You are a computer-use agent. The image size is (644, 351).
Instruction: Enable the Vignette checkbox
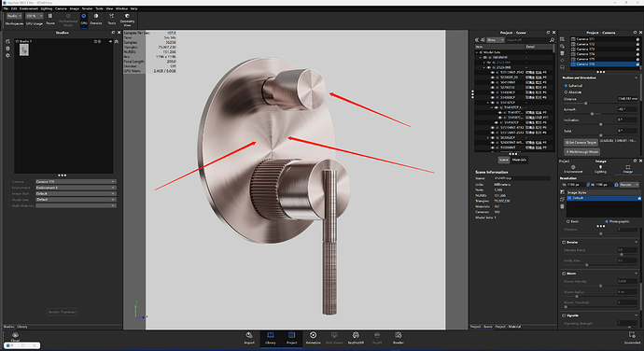pos(564,316)
